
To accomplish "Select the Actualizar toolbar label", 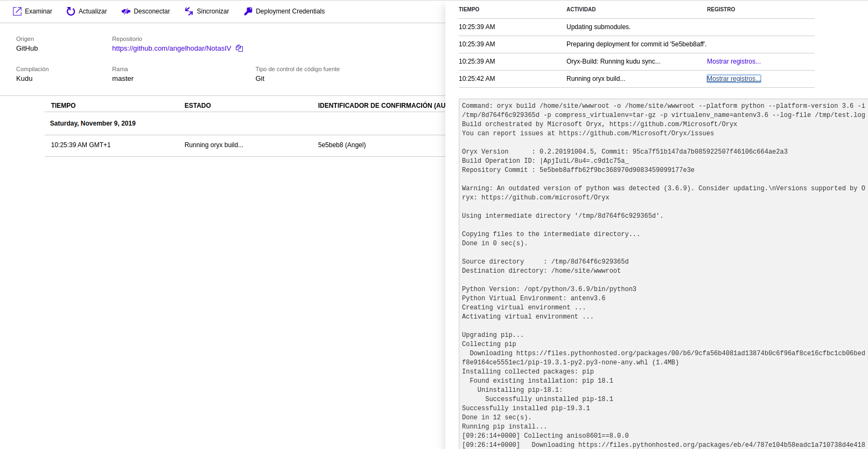I will (93, 11).
